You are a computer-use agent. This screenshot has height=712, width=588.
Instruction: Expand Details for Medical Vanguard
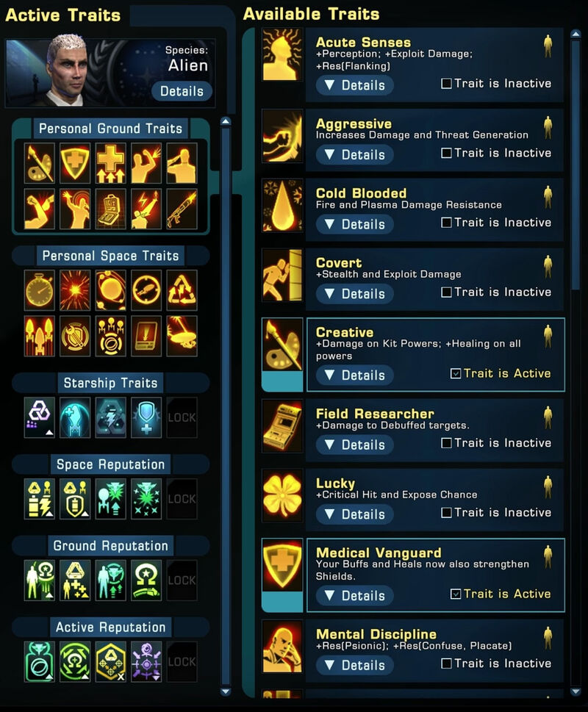tap(354, 595)
